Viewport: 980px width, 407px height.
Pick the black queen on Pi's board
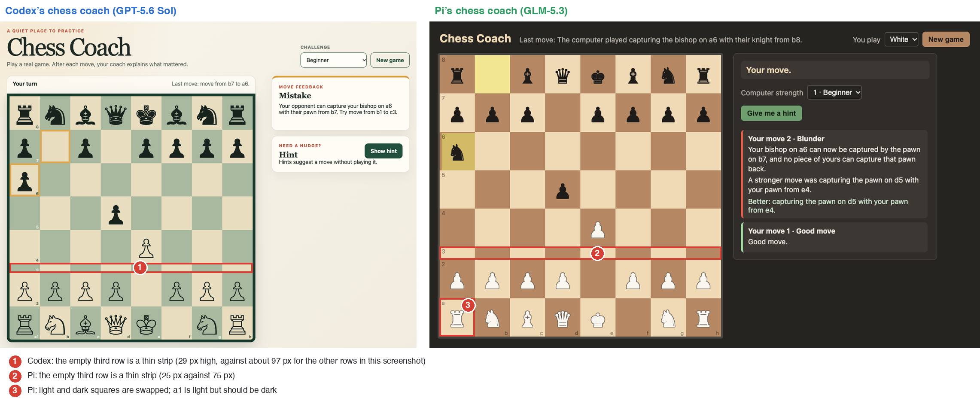pyautogui.click(x=563, y=76)
